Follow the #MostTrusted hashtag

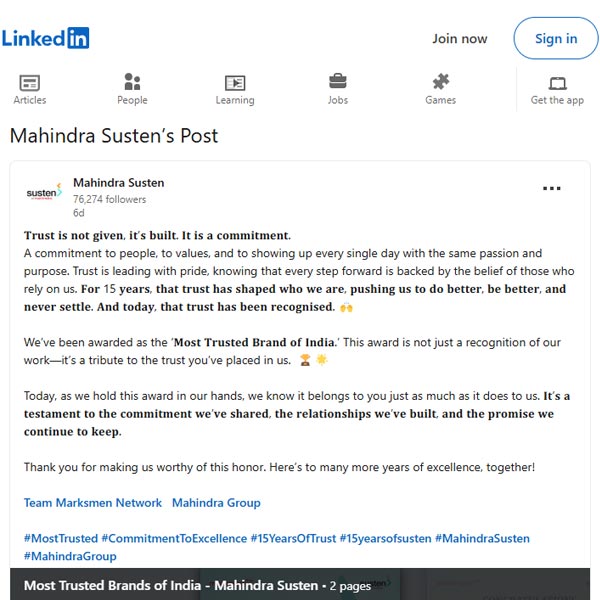pyautogui.click(x=61, y=538)
